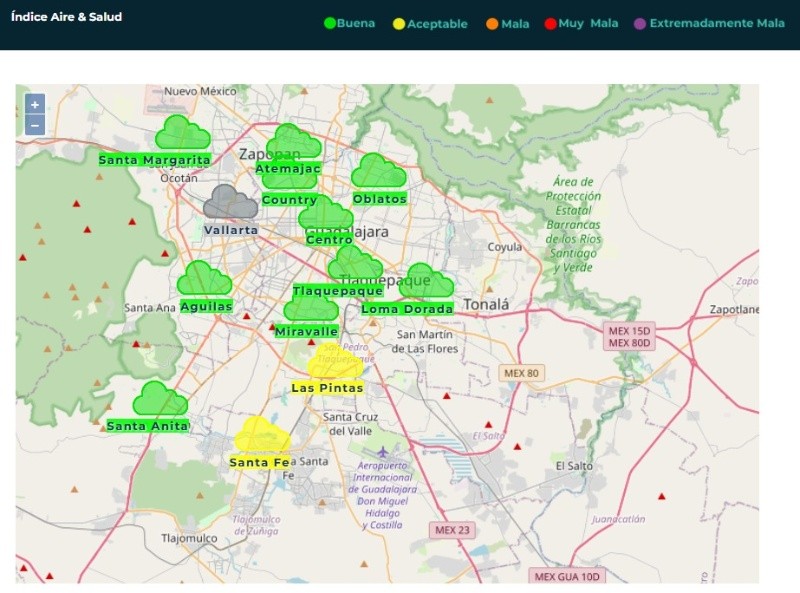The width and height of the screenshot is (800, 593).
Task: Click the purple Extremadamente Mala legend dot
Action: pos(642,23)
